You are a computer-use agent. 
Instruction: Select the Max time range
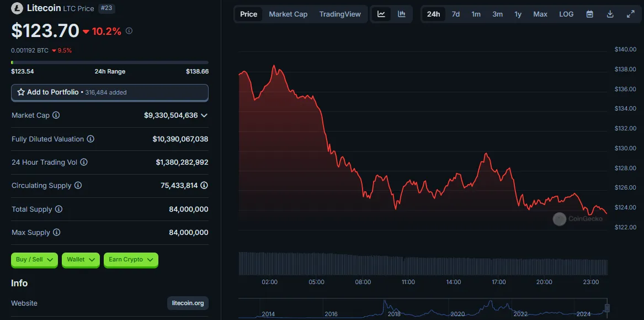[x=540, y=14]
